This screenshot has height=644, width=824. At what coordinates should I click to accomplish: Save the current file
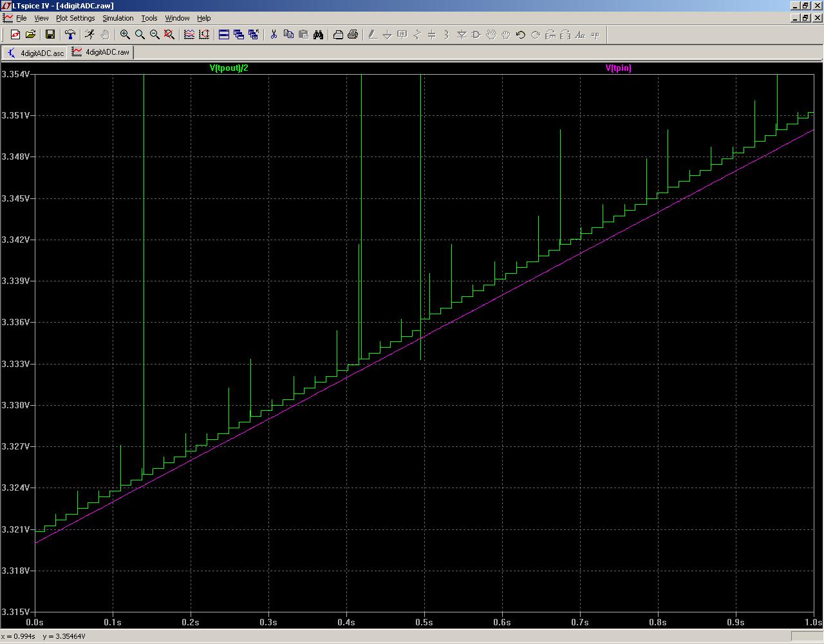coord(50,35)
